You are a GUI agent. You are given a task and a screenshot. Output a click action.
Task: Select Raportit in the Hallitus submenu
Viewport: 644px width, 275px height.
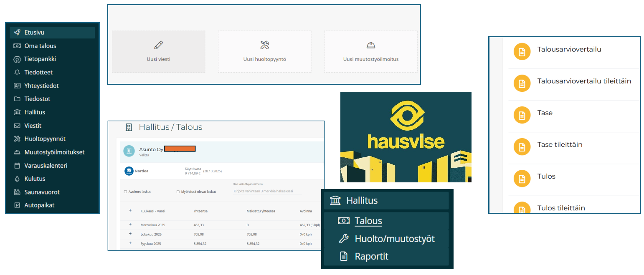coord(371,256)
